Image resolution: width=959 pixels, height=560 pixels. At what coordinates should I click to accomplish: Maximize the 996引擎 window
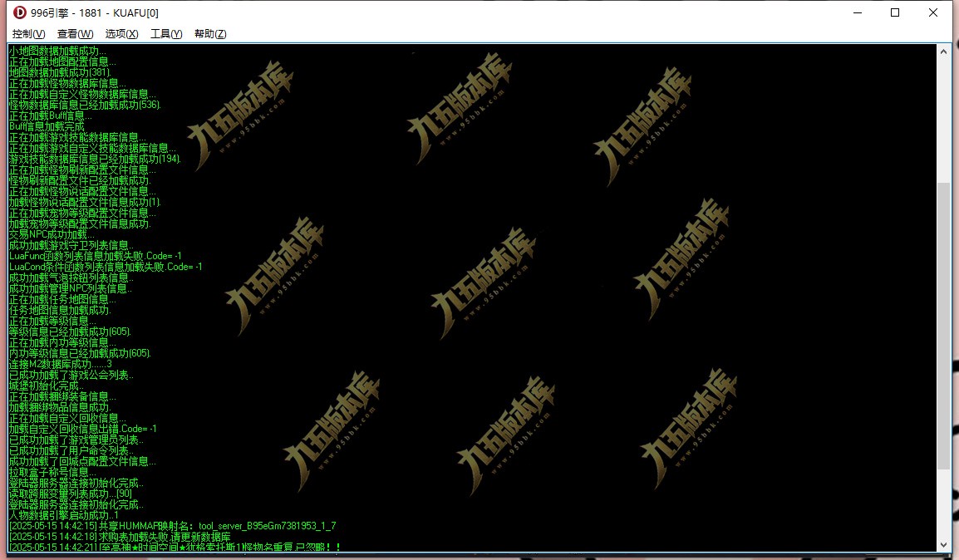pos(895,12)
